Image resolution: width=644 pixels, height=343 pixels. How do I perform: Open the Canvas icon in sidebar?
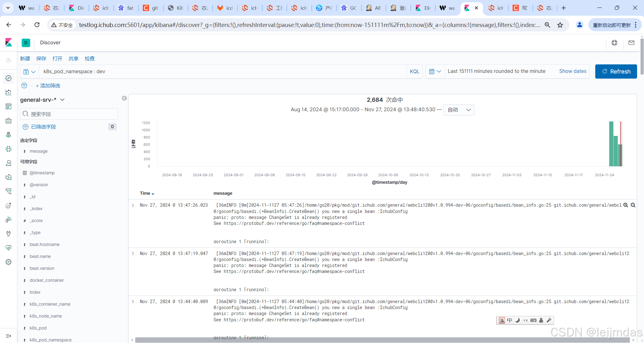(x=8, y=121)
